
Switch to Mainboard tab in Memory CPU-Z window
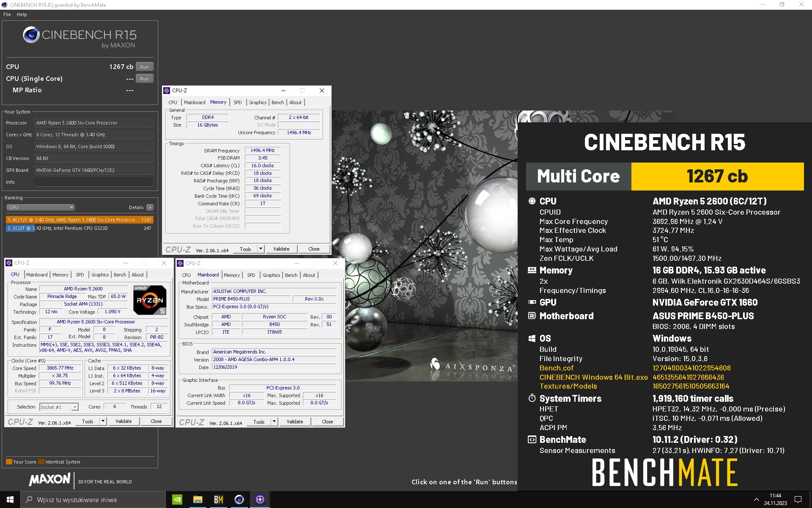195,102
